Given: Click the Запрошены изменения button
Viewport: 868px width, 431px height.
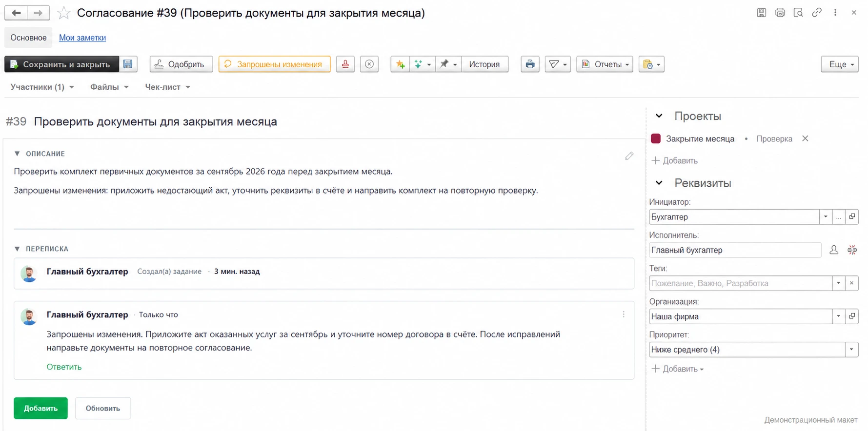Looking at the screenshot, I should pyautogui.click(x=274, y=64).
